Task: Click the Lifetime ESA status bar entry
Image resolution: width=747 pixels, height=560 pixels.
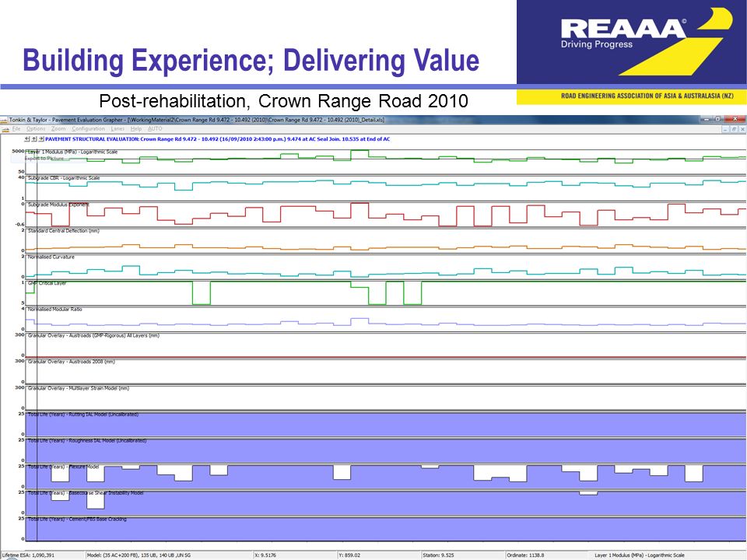Action: (28, 555)
